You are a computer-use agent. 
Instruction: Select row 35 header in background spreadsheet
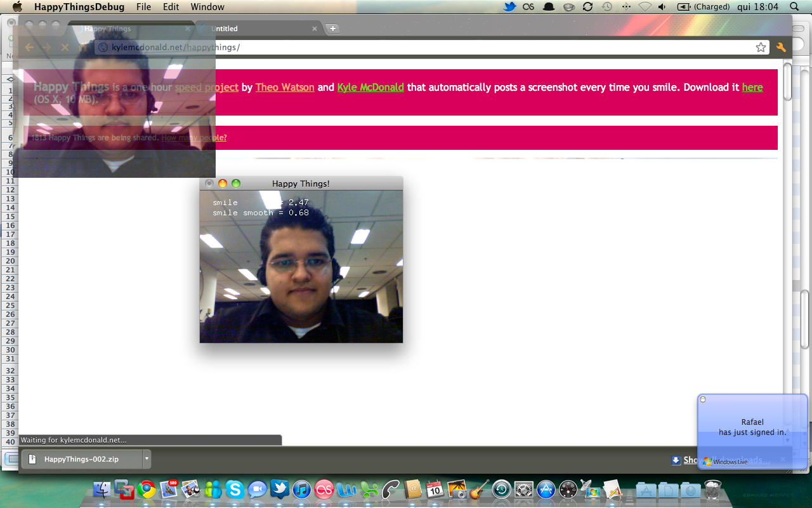[10, 397]
